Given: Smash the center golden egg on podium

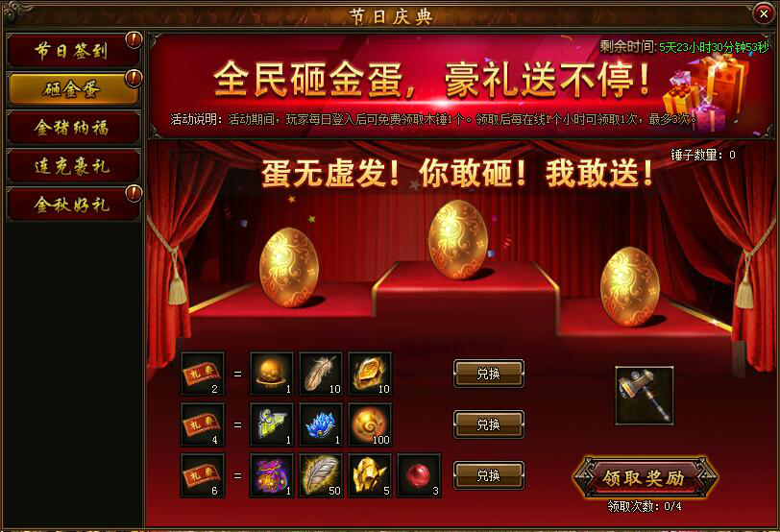Looking at the screenshot, I should [458, 240].
